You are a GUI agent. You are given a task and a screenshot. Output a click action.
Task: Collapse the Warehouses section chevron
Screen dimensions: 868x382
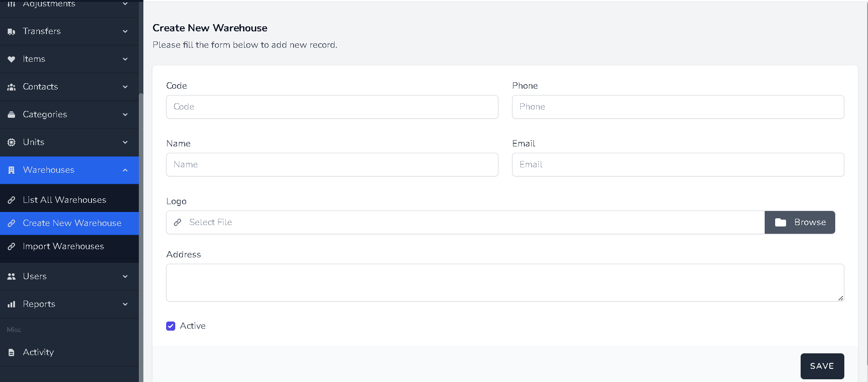coord(125,170)
